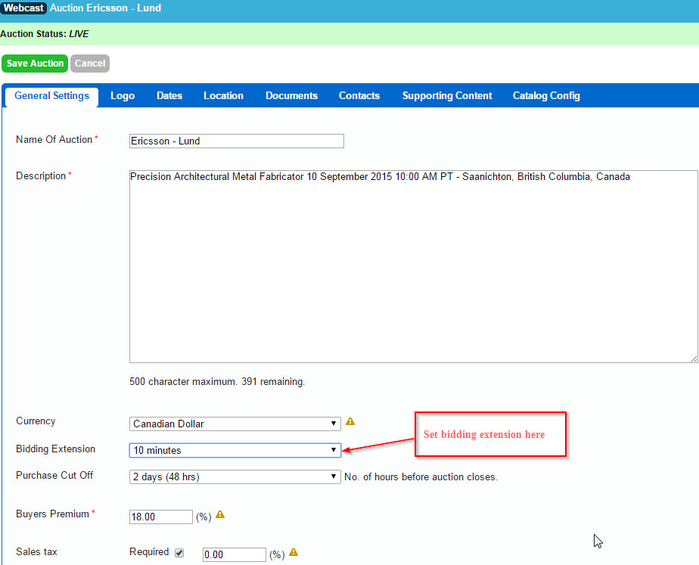Click the 'Auction Ericsson - Lund' title
Viewport: 699px width, 565px height.
[106, 8]
